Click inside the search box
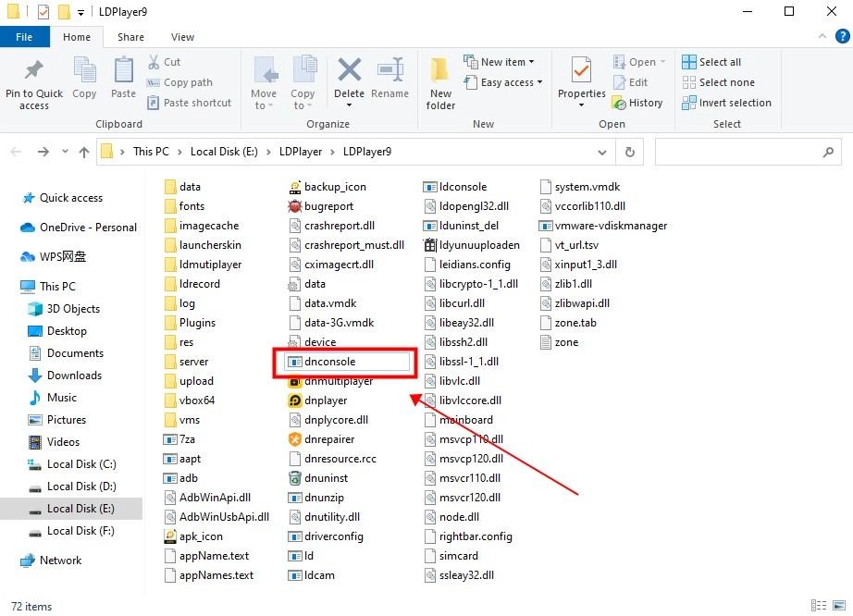The width and height of the screenshot is (853, 616). coord(737,153)
